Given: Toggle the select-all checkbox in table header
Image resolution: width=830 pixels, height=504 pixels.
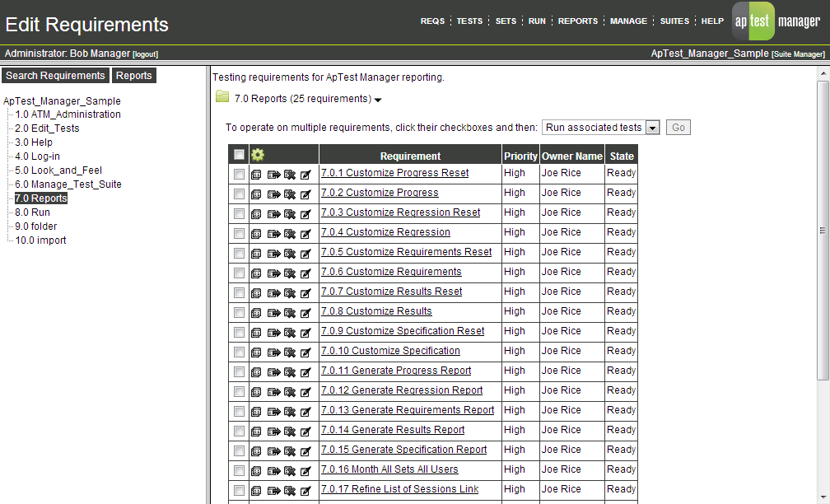Looking at the screenshot, I should [240, 155].
